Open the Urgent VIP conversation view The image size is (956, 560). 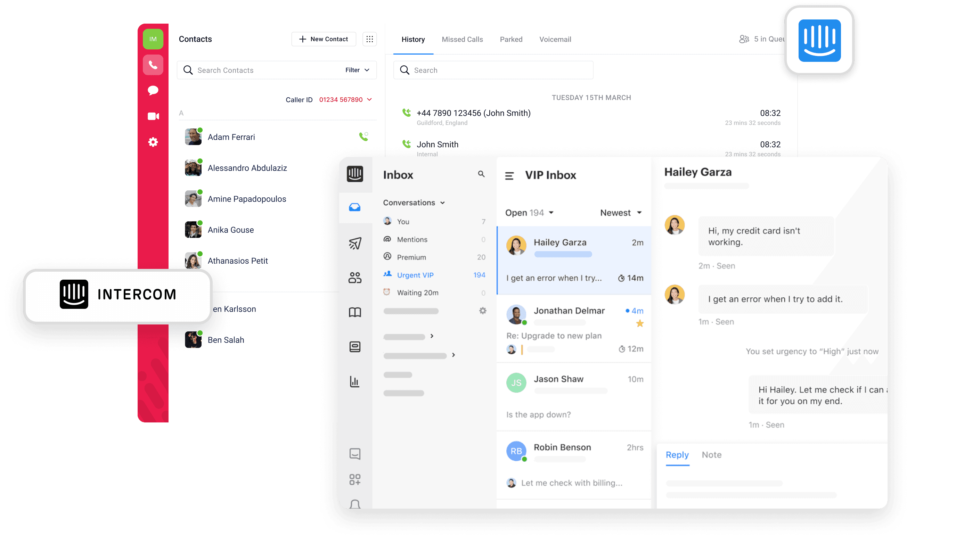(415, 274)
